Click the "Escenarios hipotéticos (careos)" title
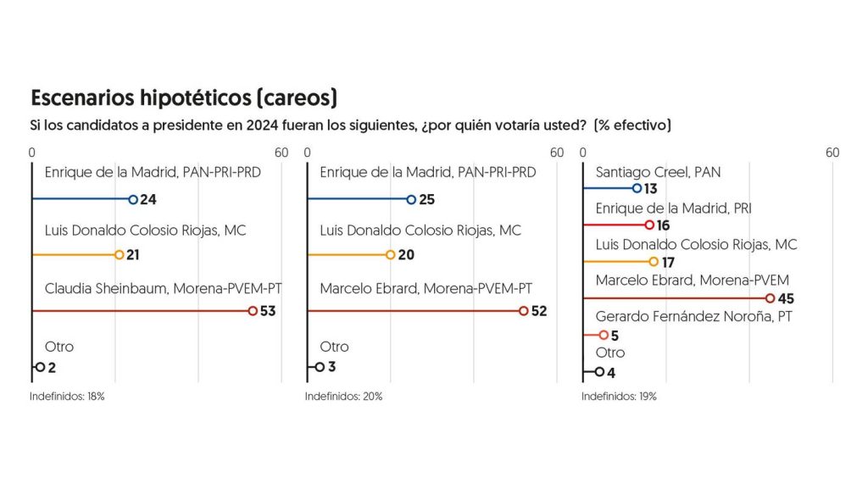This screenshot has width=868, height=489. (184, 97)
